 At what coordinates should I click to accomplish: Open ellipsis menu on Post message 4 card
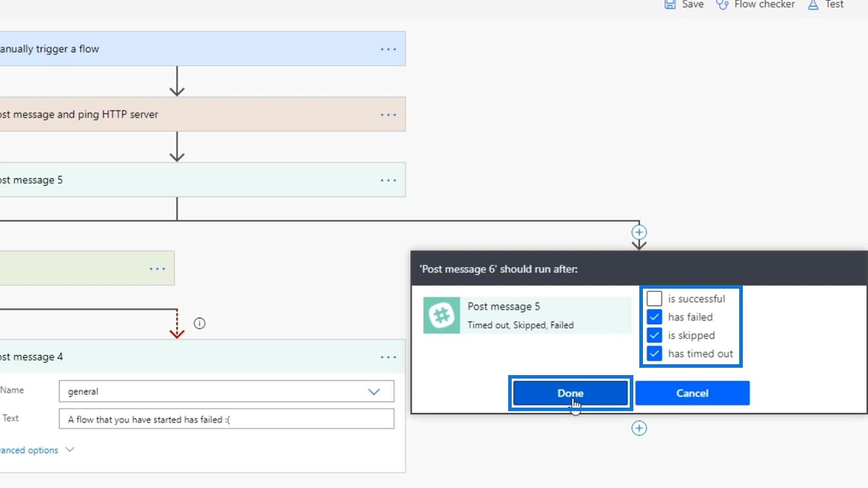coord(388,357)
